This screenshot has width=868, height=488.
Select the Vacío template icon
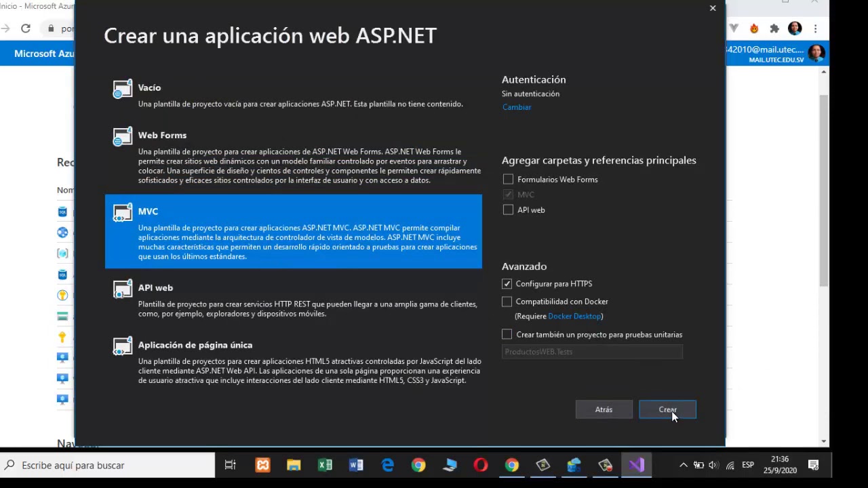(123, 89)
